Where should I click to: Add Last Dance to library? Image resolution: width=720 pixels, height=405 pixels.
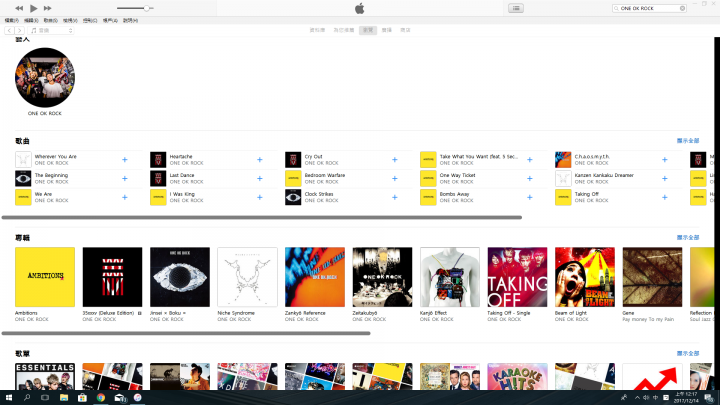click(x=259, y=179)
